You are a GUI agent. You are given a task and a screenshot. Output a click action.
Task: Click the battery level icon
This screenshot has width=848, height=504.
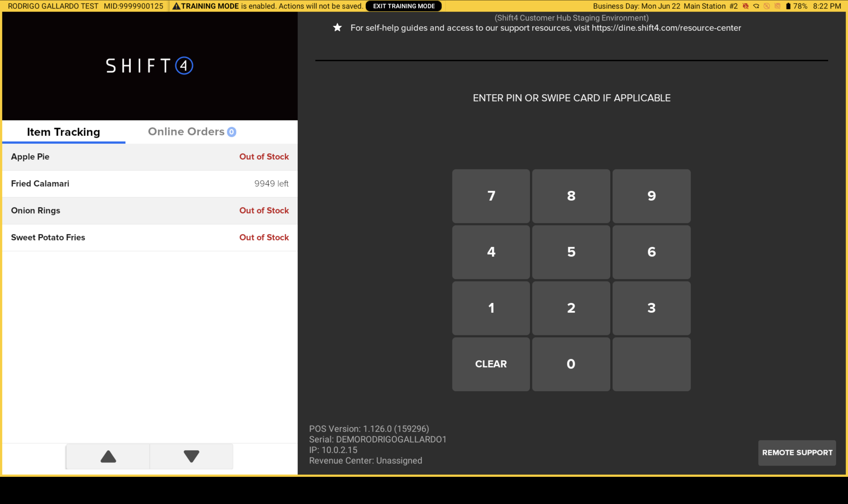(x=788, y=6)
